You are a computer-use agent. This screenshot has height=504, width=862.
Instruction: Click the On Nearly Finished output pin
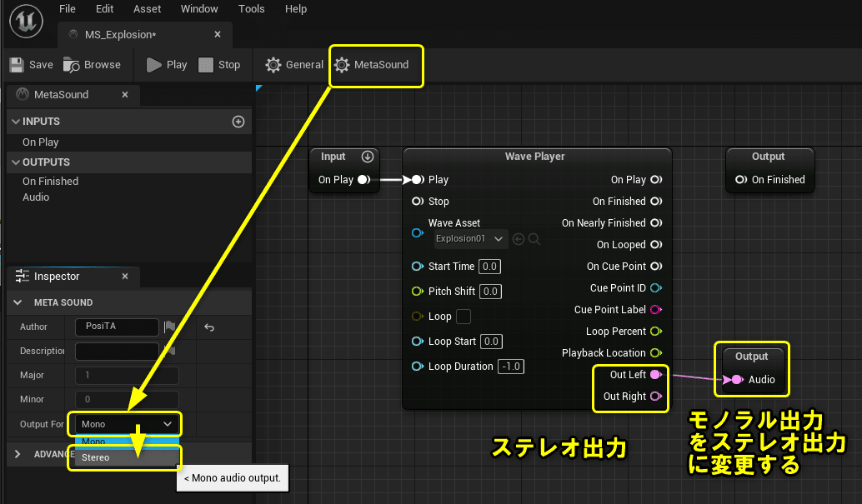[656, 222]
